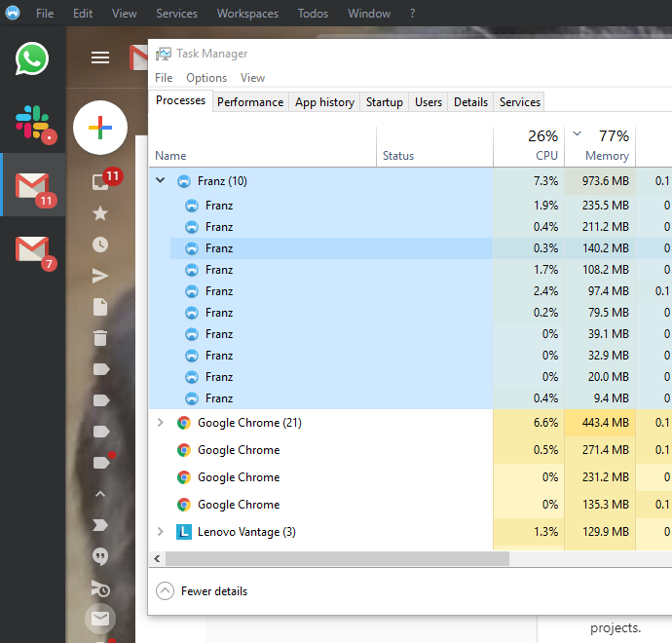The image size is (672, 643).
Task: Open the Gmail All Mail envelope icon
Action: point(100,618)
